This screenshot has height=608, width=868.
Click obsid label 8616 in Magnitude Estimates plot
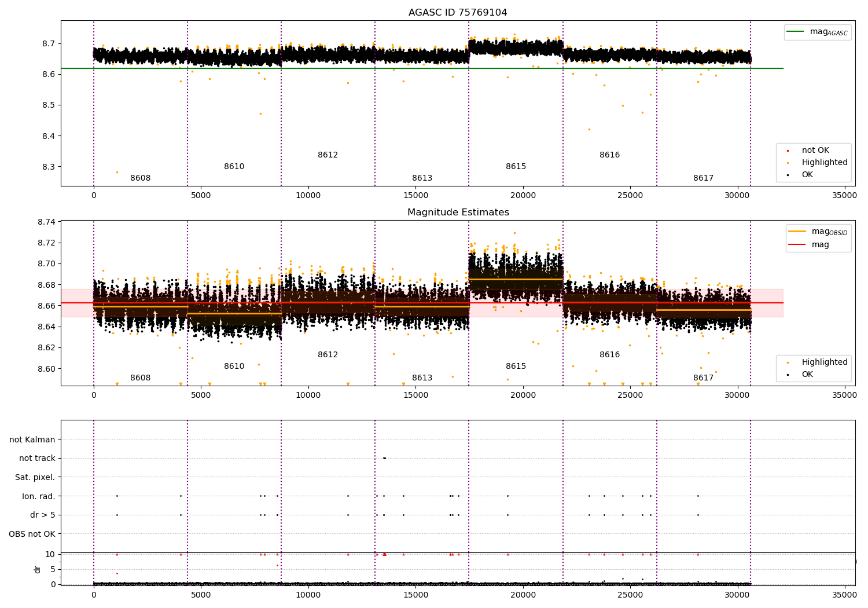(610, 355)
